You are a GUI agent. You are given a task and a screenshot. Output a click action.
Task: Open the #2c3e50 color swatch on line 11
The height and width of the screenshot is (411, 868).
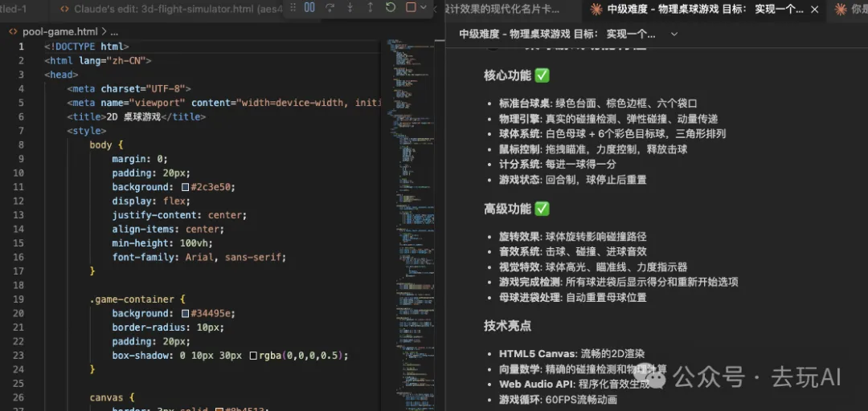click(186, 187)
